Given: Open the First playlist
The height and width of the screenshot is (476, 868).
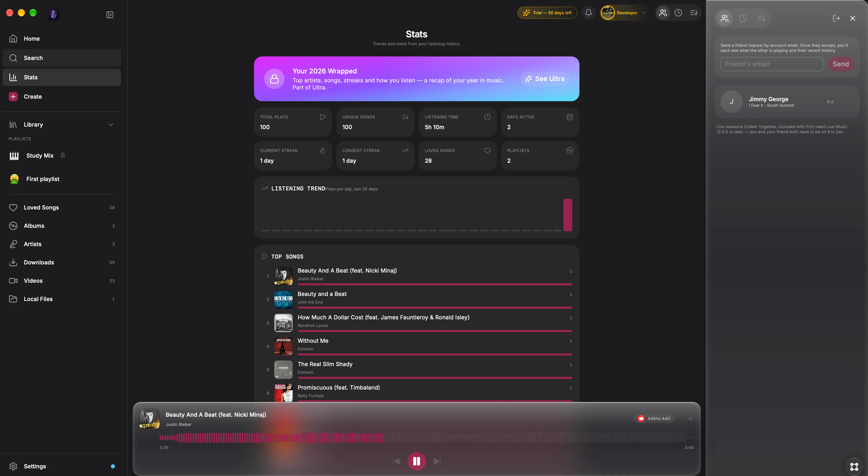Looking at the screenshot, I should pos(62,179).
